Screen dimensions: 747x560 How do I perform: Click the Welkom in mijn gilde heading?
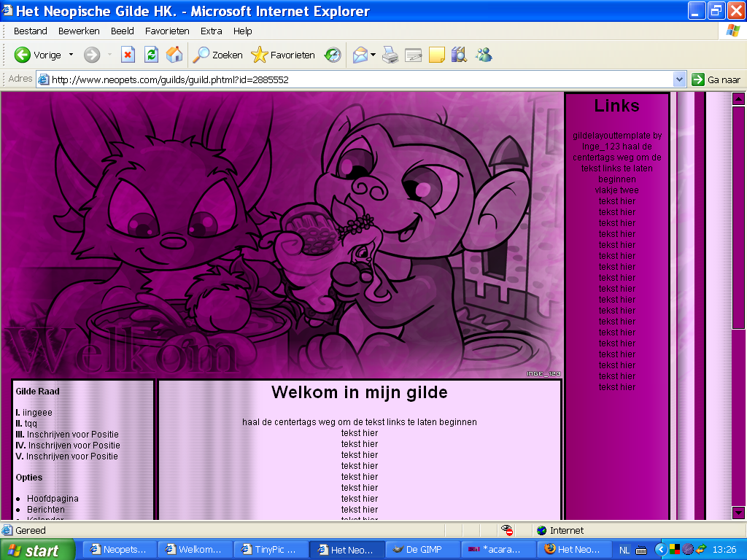pyautogui.click(x=360, y=392)
